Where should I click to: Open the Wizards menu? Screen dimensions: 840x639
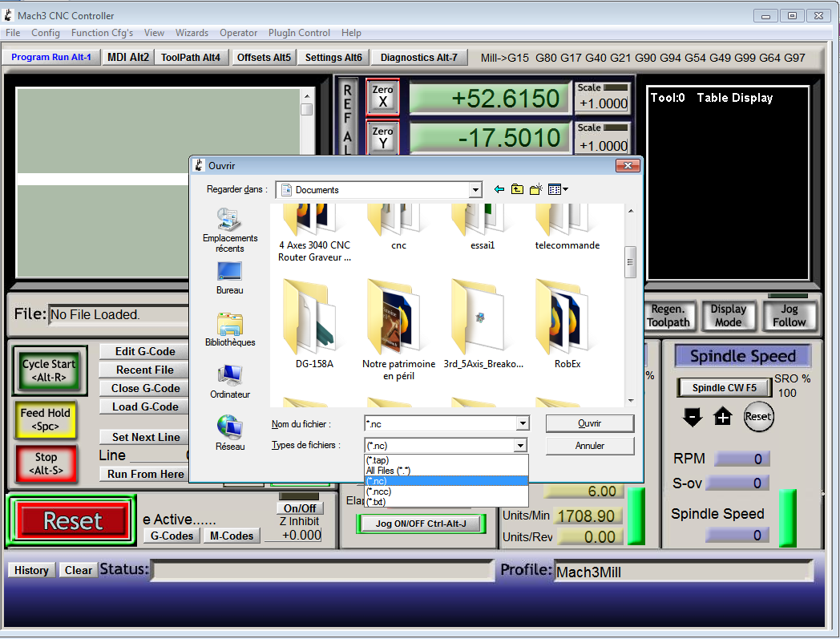(x=192, y=33)
